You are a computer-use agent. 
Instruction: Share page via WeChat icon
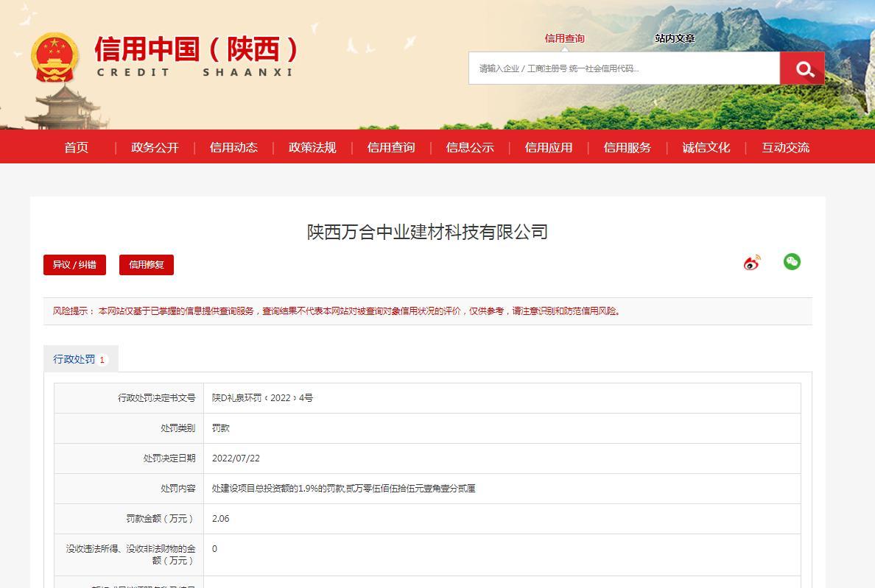click(792, 261)
